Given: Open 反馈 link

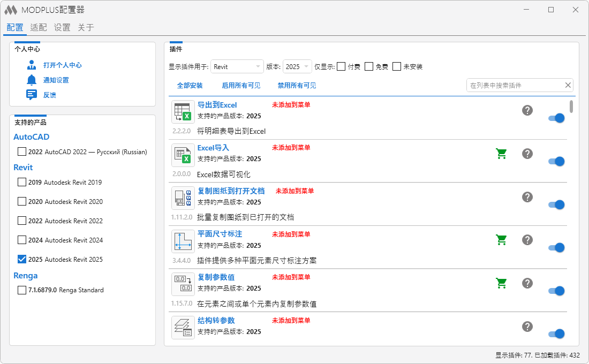Looking at the screenshot, I should pos(50,95).
